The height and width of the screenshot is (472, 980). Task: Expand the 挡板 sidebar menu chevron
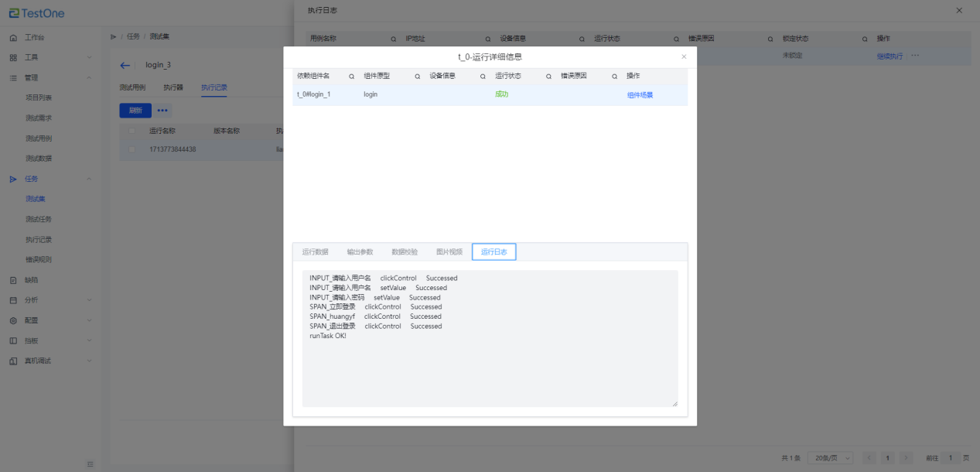[x=90, y=340]
